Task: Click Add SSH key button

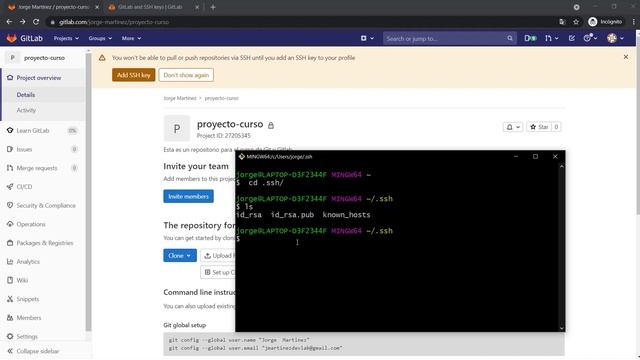Action: [x=133, y=75]
